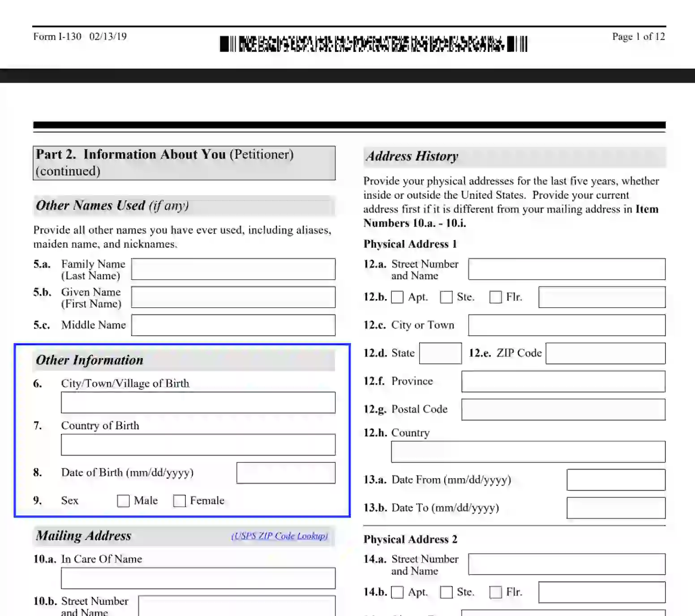This screenshot has height=616, width=695.
Task: Click the City/Town/Village of Birth field
Action: pos(197,402)
